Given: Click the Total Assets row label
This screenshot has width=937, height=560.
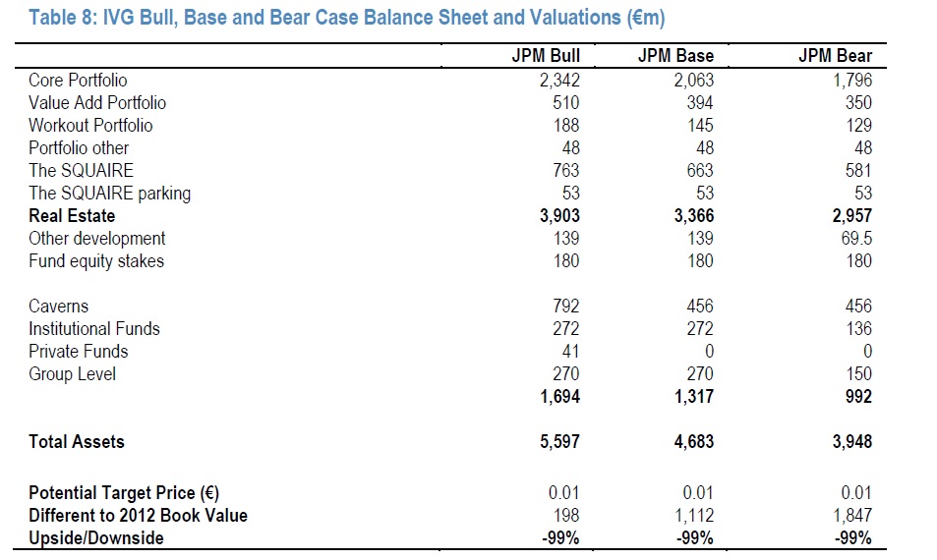Looking at the screenshot, I should [77, 442].
